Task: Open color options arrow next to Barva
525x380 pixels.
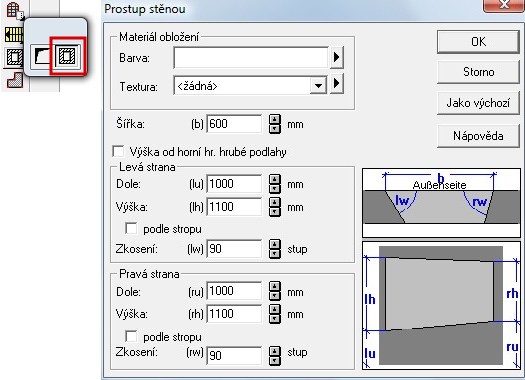Action: 337,58
